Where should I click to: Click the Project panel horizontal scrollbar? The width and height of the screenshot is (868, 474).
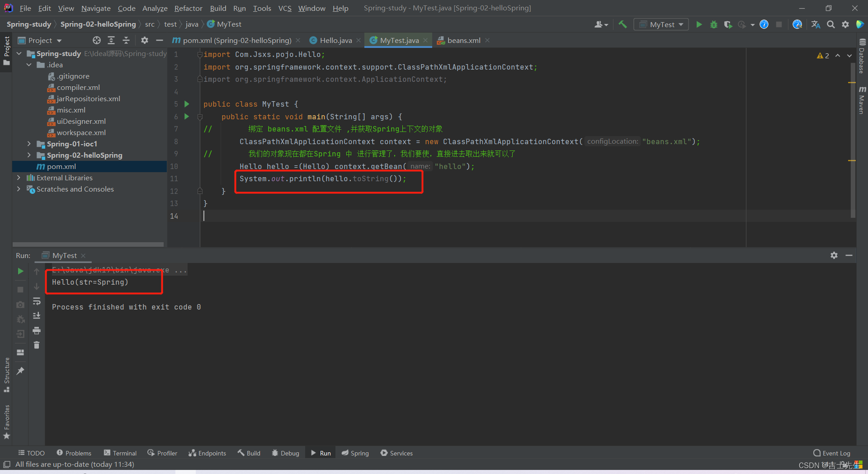(x=88, y=244)
